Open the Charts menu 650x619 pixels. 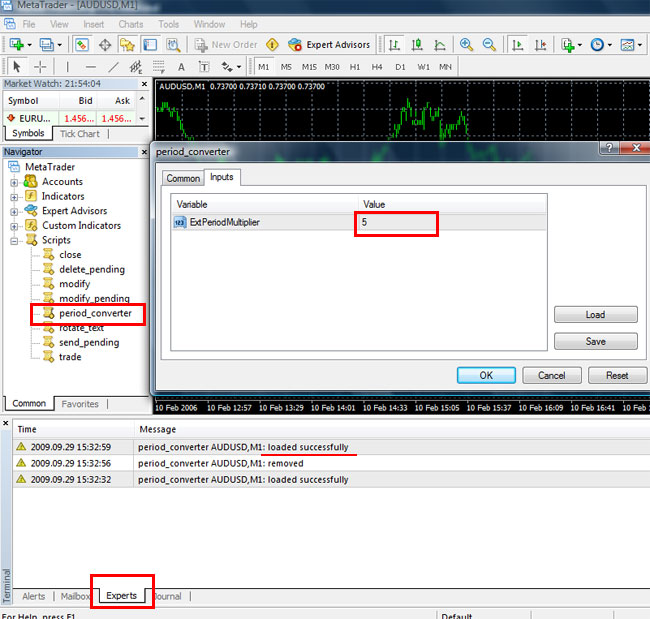coord(131,24)
